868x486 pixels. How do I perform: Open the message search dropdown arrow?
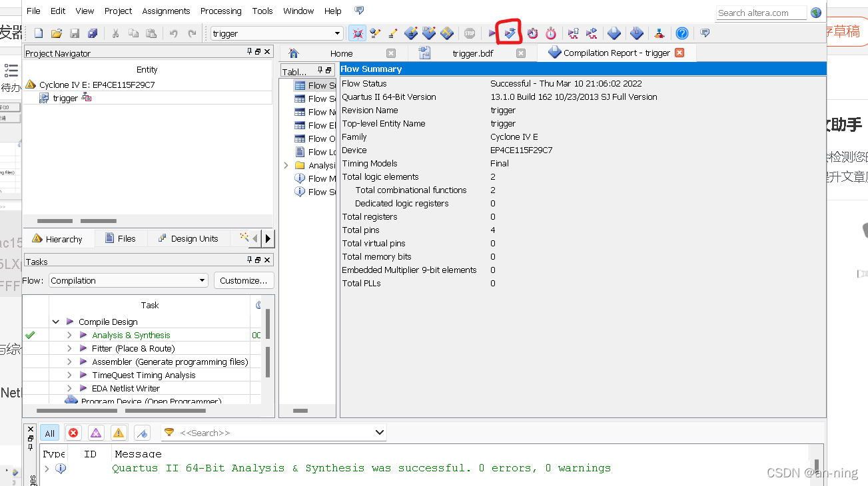(x=380, y=432)
